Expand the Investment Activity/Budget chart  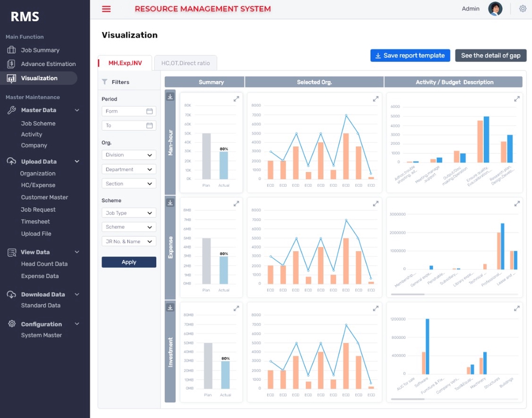click(x=516, y=308)
